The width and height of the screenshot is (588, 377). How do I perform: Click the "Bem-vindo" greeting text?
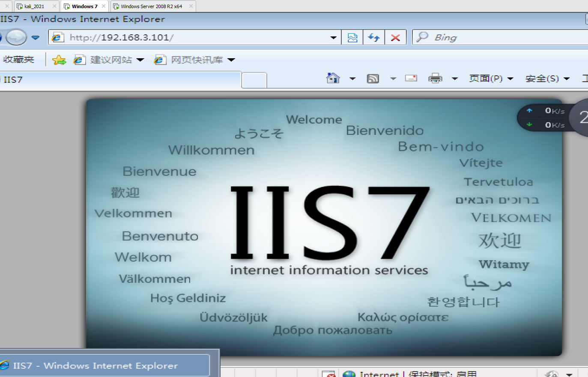441,147
